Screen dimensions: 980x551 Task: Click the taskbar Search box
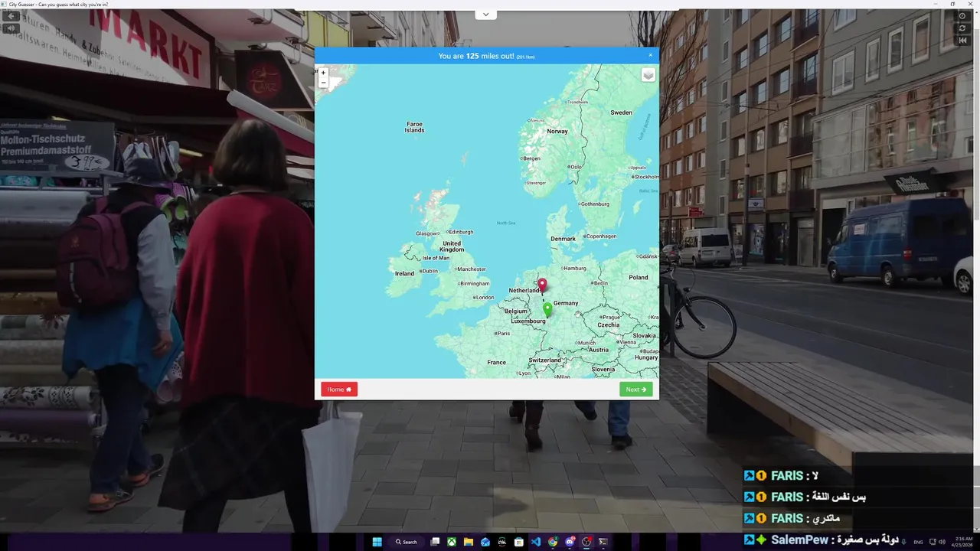[x=407, y=542]
